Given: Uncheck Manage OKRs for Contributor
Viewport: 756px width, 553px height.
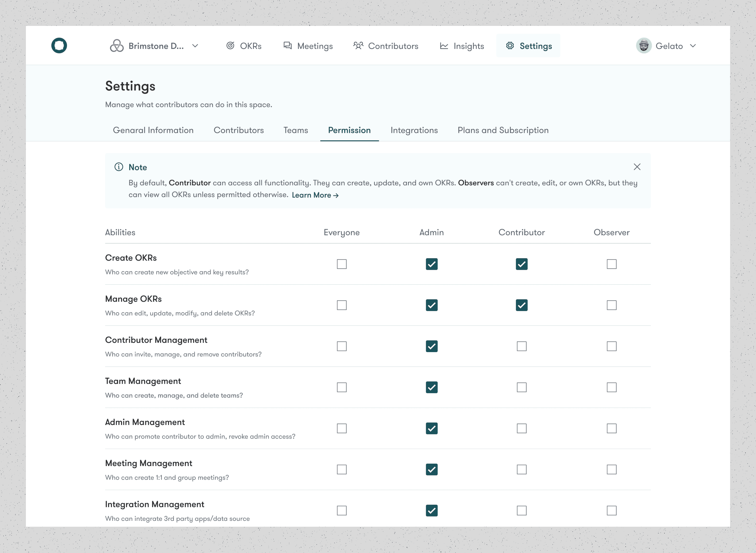Looking at the screenshot, I should click(521, 305).
